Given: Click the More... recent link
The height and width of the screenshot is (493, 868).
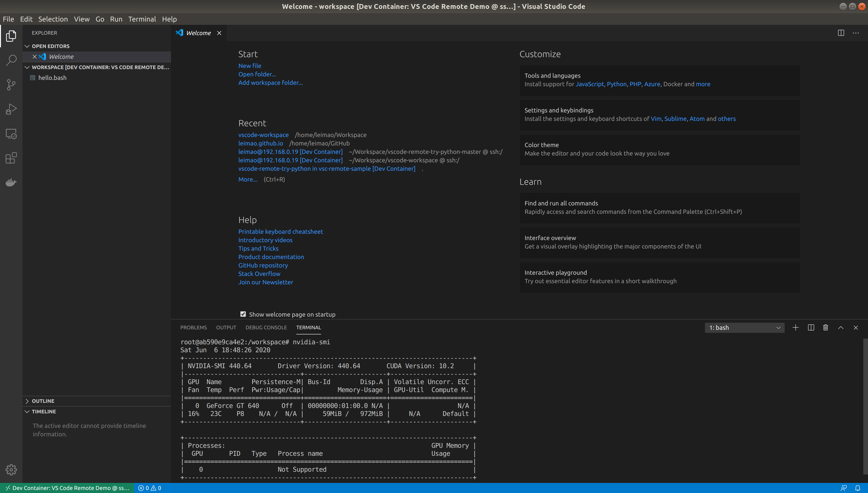Looking at the screenshot, I should [x=248, y=179].
